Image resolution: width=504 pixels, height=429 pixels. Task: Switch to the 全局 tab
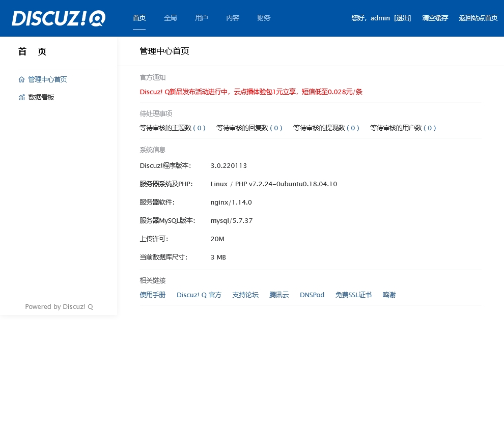tap(170, 18)
